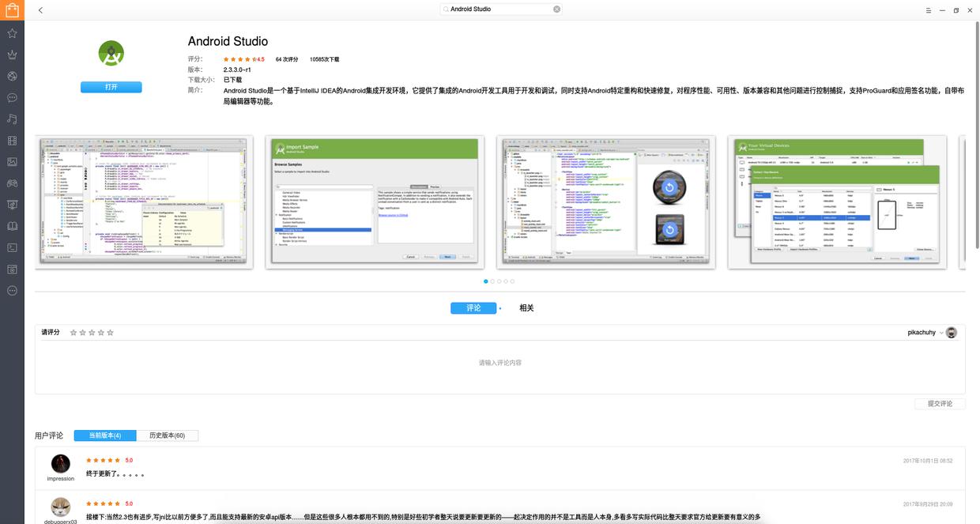Open the crown rankings section in sidebar
The image size is (980, 524).
coord(12,55)
